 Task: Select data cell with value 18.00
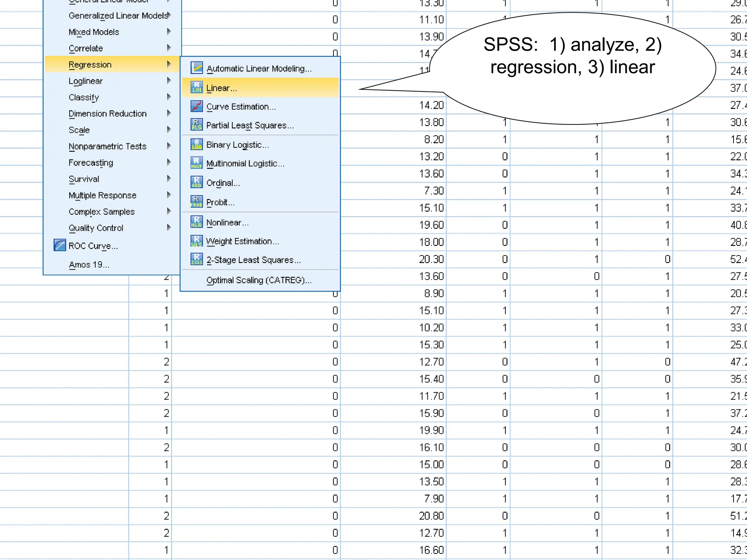394,242
